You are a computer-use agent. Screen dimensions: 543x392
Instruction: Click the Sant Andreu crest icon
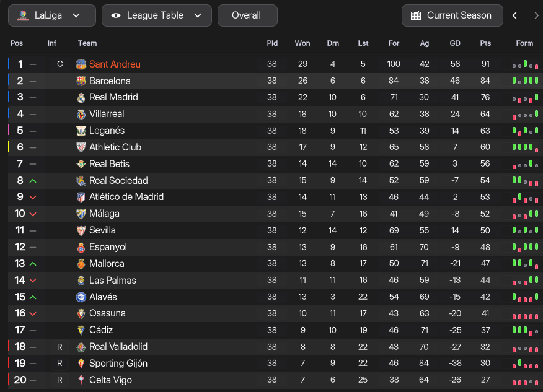point(81,64)
